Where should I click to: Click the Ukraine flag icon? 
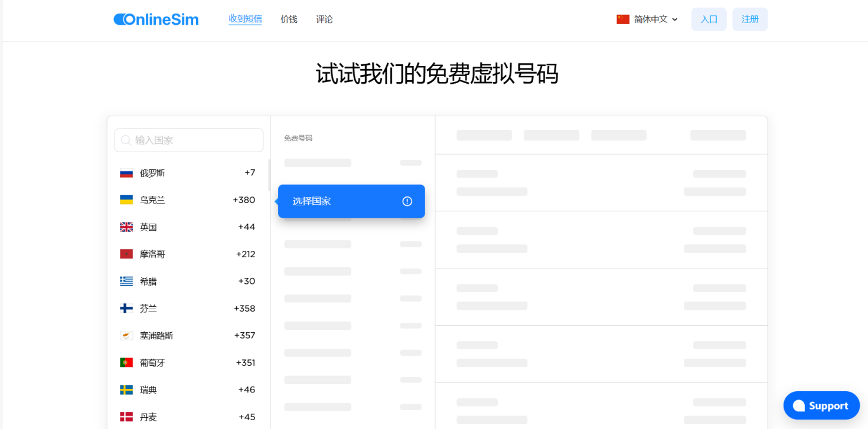[x=126, y=200]
